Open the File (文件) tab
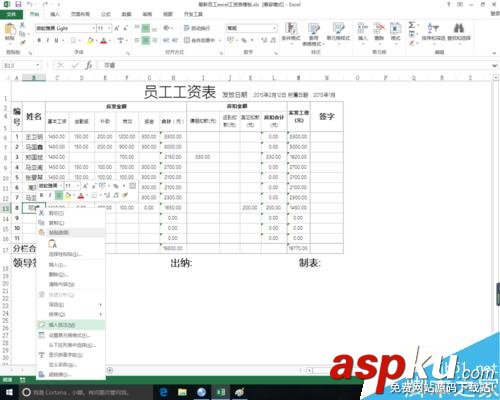Screen dimensions: 500x400 click(x=11, y=14)
